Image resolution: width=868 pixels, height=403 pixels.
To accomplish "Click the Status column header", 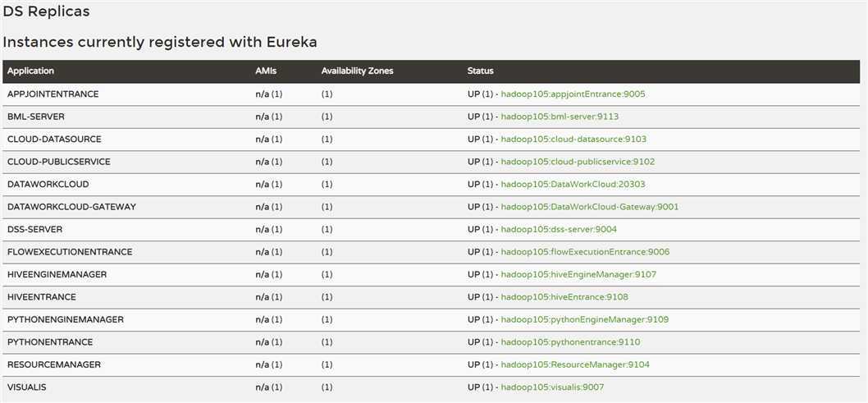I will coord(481,71).
